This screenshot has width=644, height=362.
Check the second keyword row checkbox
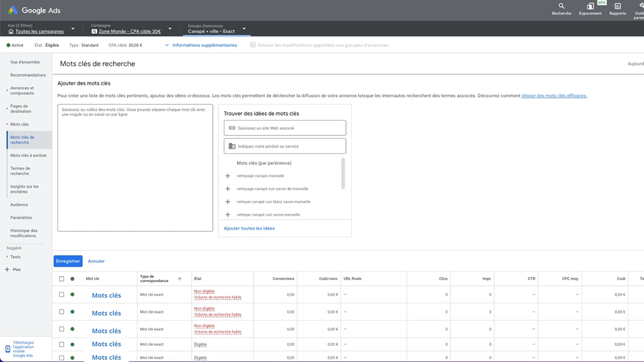pyautogui.click(x=62, y=311)
